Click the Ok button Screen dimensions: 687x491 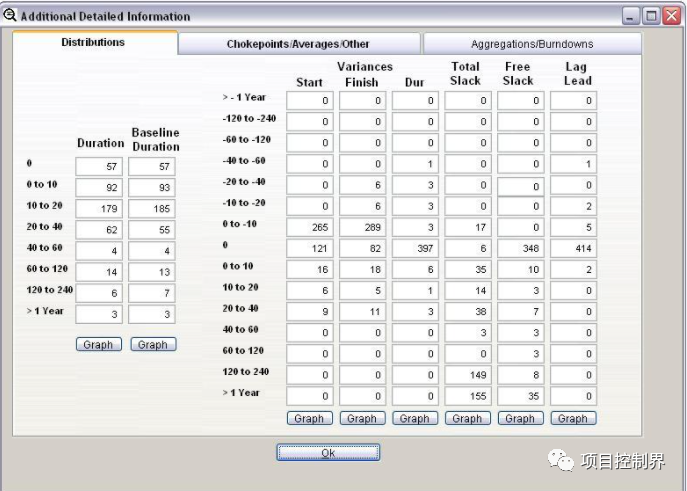click(328, 452)
